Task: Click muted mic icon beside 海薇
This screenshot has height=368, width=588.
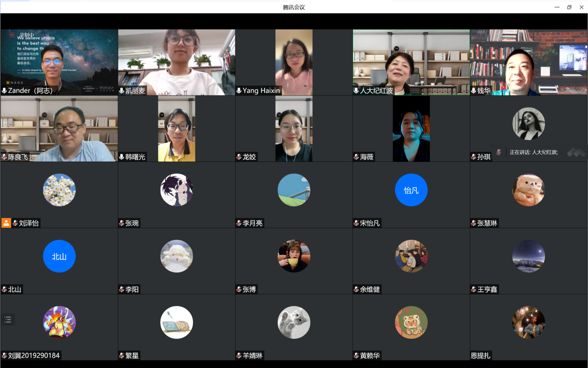Action: pos(356,157)
